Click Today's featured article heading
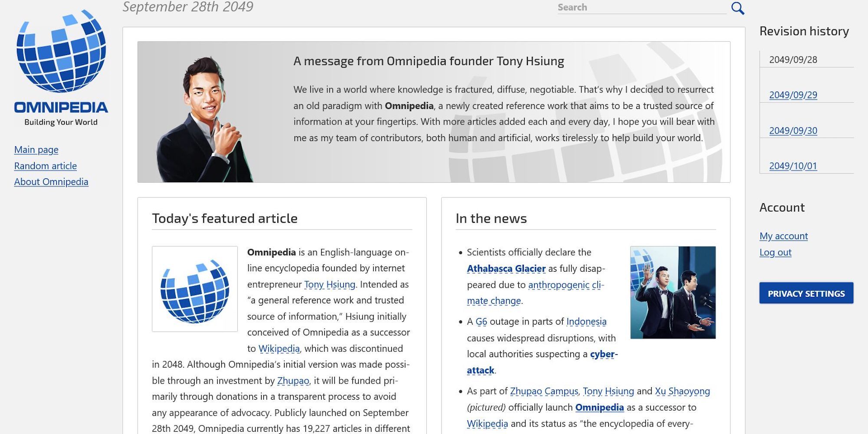This screenshot has height=434, width=868. pos(225,218)
